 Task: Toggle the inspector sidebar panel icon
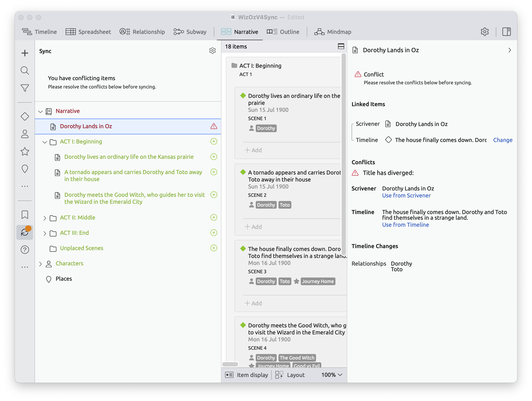506,31
